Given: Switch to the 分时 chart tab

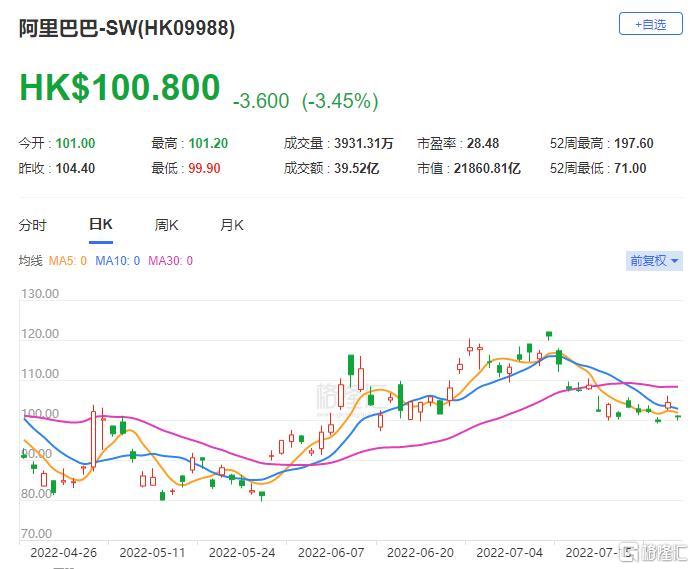Looking at the screenshot, I should click(32, 225).
